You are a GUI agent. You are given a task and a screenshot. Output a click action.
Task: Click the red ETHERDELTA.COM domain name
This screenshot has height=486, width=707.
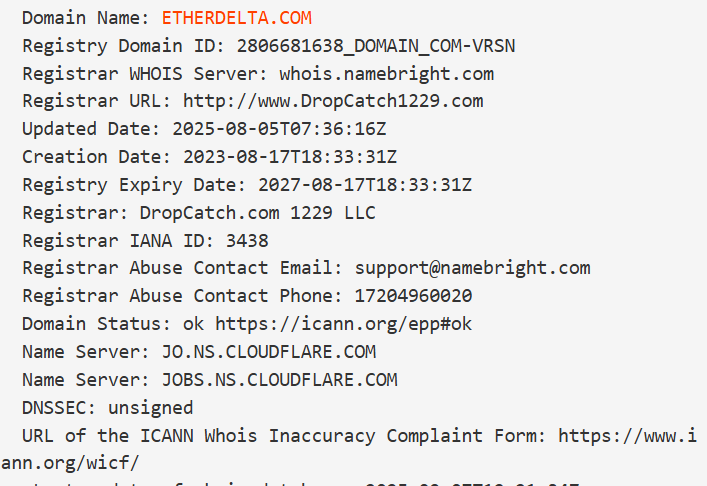click(237, 18)
